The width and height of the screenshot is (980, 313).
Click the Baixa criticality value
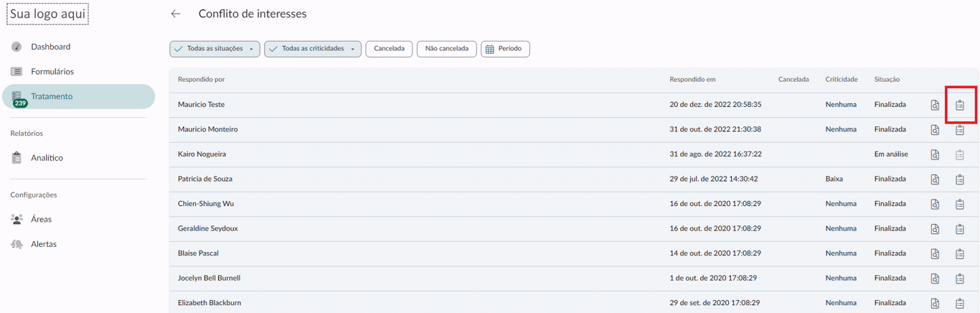pos(834,179)
